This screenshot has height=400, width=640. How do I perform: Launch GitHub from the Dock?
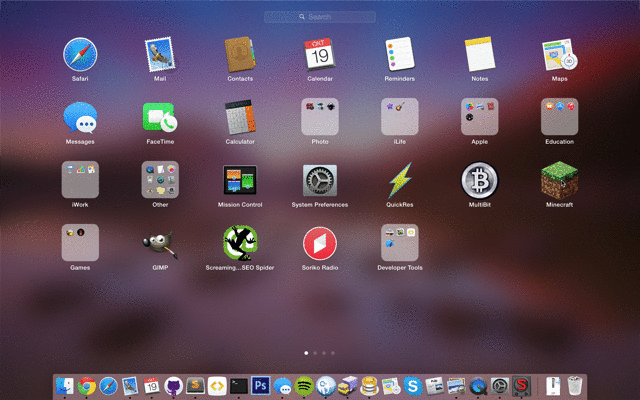click(173, 386)
